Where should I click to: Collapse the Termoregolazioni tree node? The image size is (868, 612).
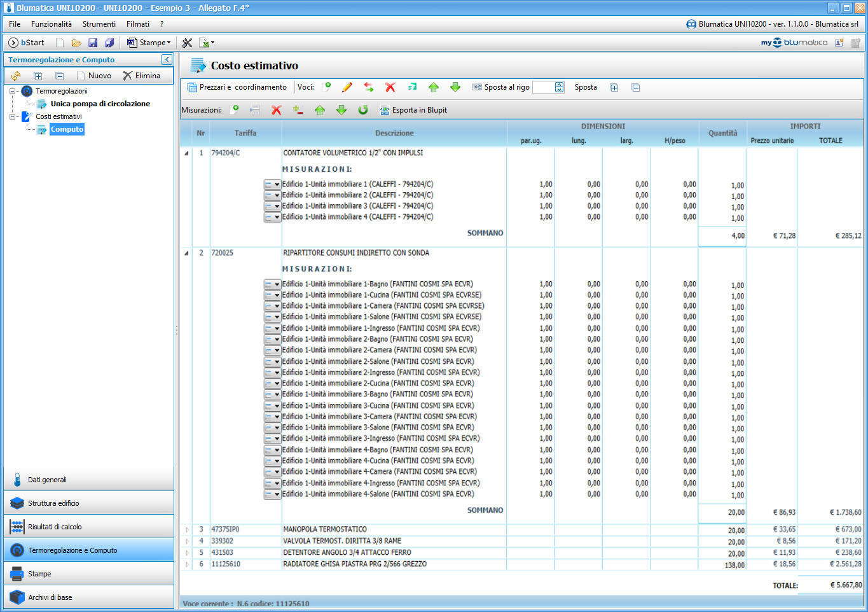point(12,92)
